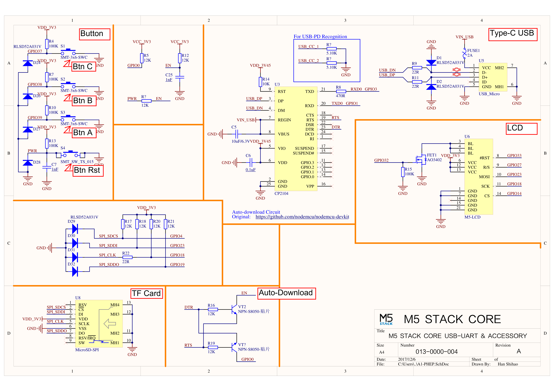Viewport: 555px width, 392px height.
Task: Click the "For USB-PD Recognition" note
Action: [320, 37]
